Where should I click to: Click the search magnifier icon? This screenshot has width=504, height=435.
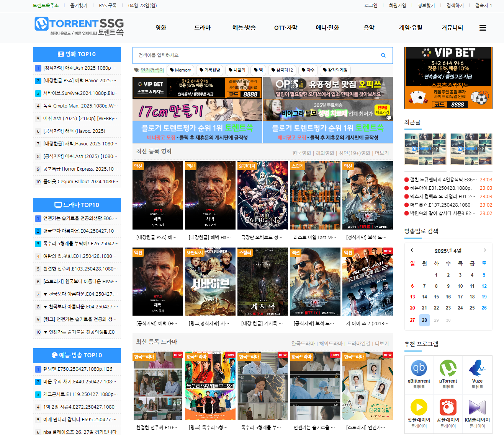pyautogui.click(x=383, y=55)
